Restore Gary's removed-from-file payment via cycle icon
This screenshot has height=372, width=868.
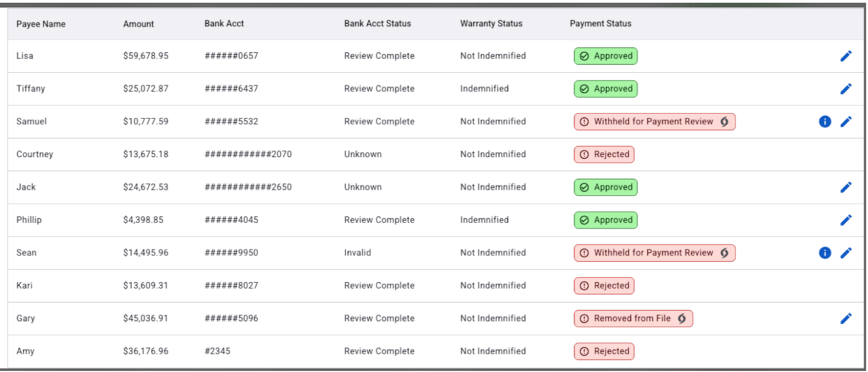pos(682,318)
